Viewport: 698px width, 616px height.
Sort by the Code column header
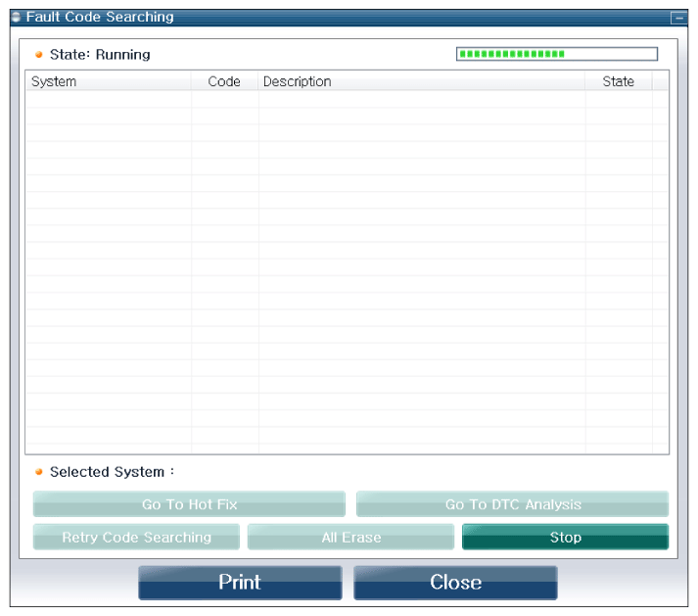point(224,81)
